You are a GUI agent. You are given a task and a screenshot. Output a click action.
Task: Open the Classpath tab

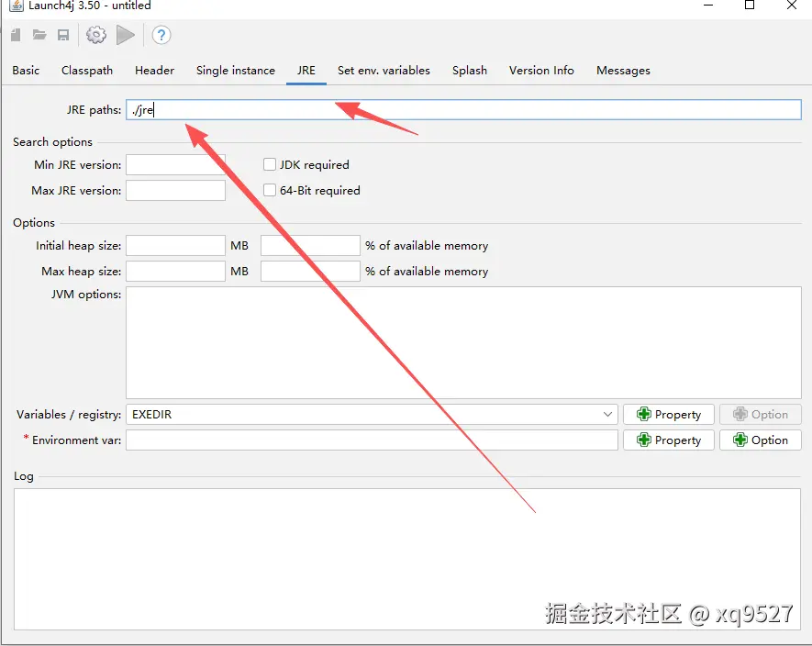click(87, 71)
